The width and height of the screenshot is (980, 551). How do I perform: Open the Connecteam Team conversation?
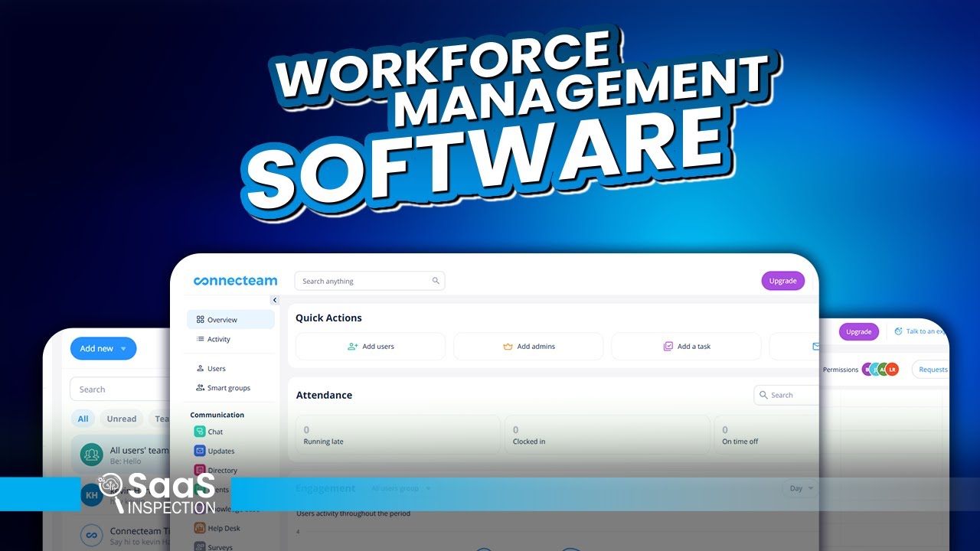121,535
